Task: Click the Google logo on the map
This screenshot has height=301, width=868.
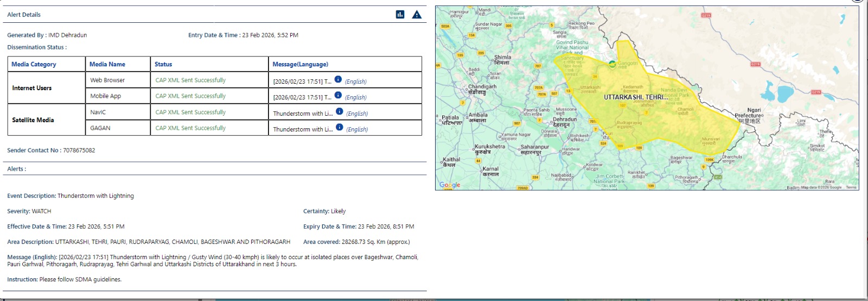Action: [450, 185]
